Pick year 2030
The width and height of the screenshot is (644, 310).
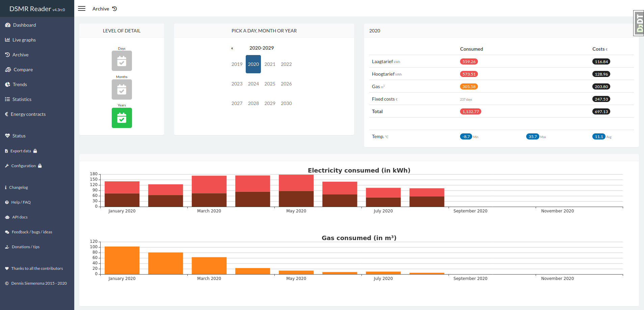point(286,103)
